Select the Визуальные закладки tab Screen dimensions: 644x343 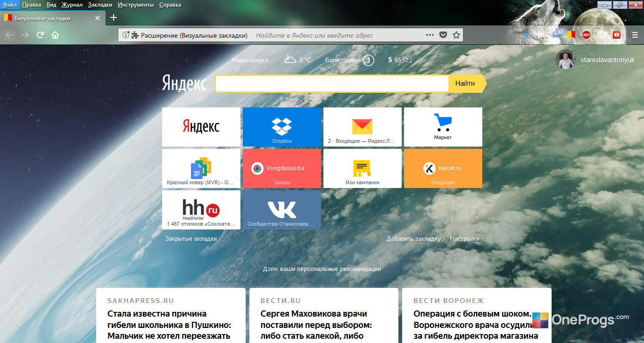click(x=52, y=18)
